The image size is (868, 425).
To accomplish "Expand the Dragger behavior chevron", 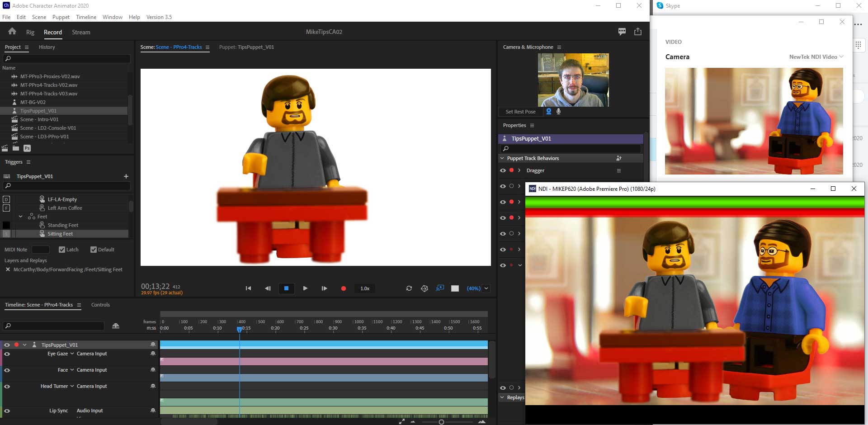I will click(x=519, y=170).
